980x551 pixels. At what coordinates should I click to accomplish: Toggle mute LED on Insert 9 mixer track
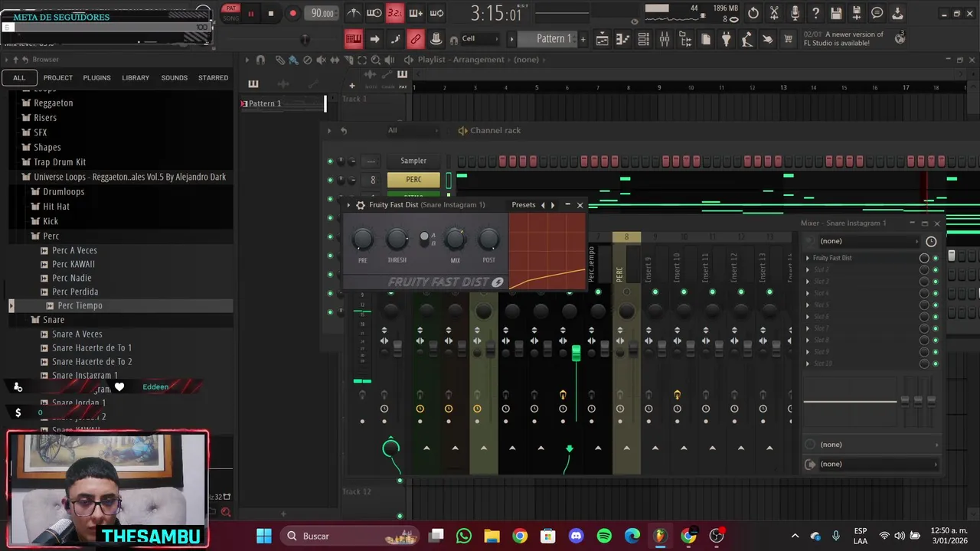[x=655, y=292]
